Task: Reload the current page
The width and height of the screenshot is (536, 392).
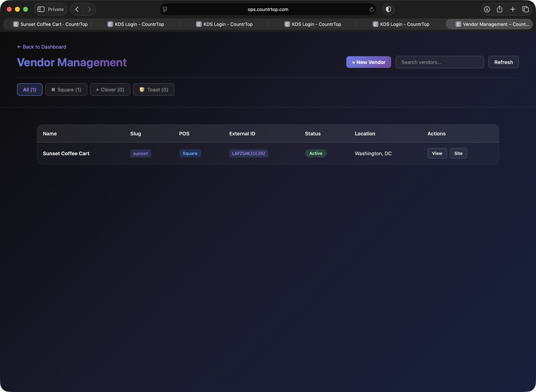Action: point(372,9)
